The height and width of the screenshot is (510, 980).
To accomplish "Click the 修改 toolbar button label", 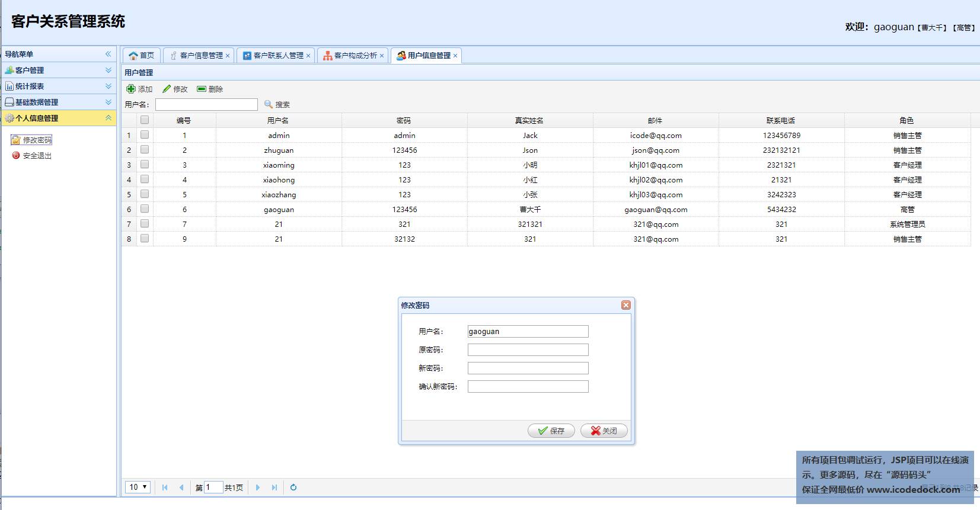I will [180, 89].
